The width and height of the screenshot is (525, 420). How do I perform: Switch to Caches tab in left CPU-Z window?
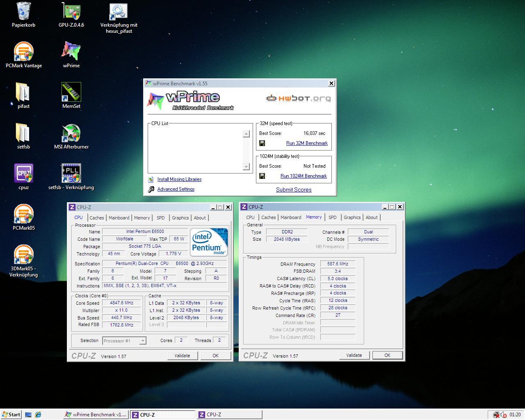[x=97, y=218]
